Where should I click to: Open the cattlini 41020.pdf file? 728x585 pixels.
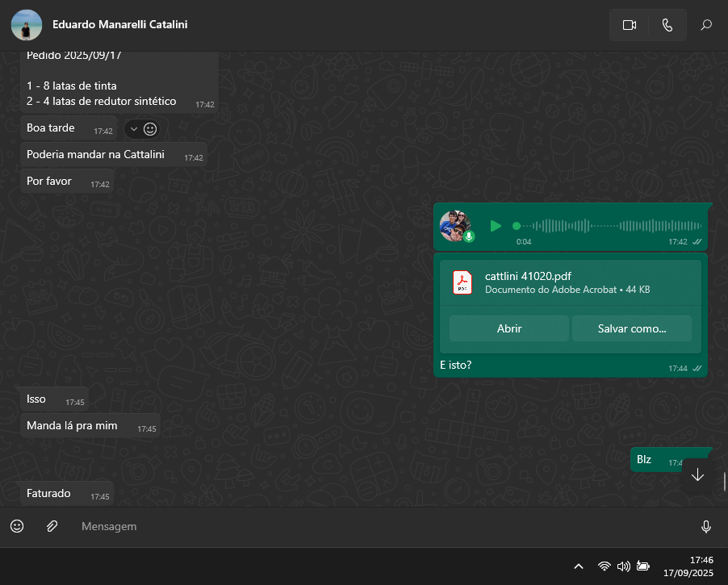coord(508,328)
